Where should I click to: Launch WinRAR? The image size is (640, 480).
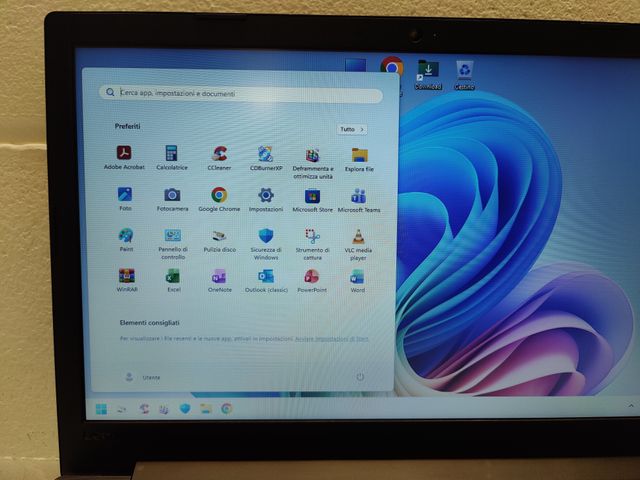(x=127, y=280)
